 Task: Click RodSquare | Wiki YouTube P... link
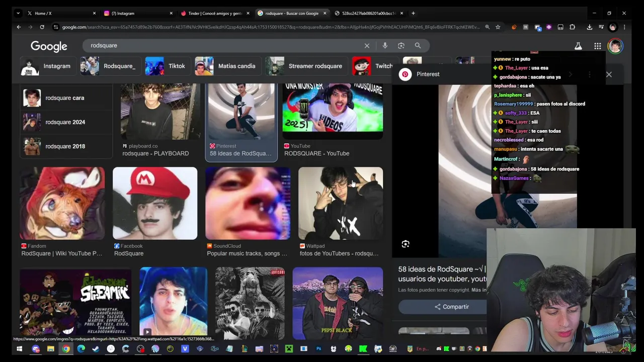[x=61, y=254]
